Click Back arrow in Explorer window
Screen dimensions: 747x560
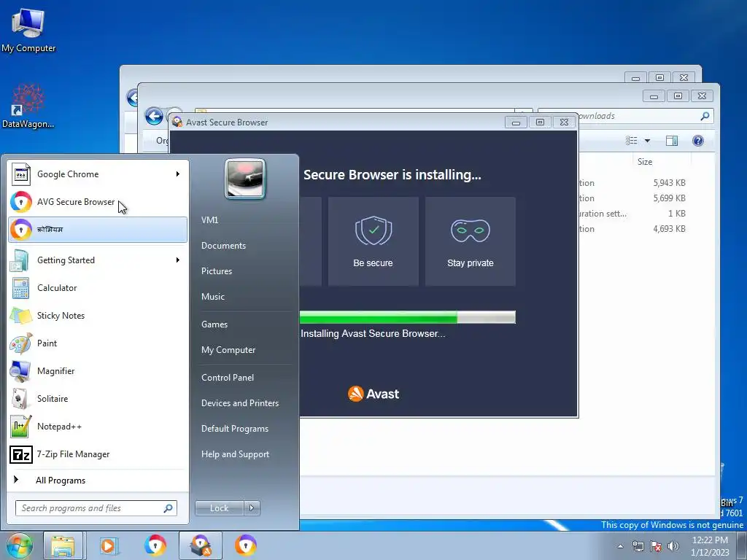154,116
